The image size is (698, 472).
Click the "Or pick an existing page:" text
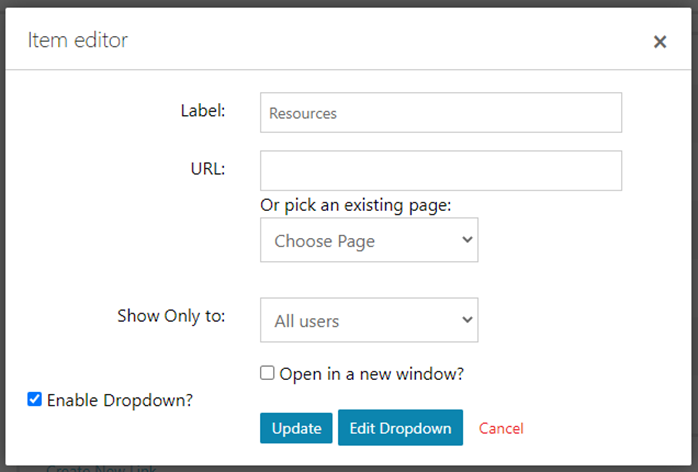pos(356,205)
